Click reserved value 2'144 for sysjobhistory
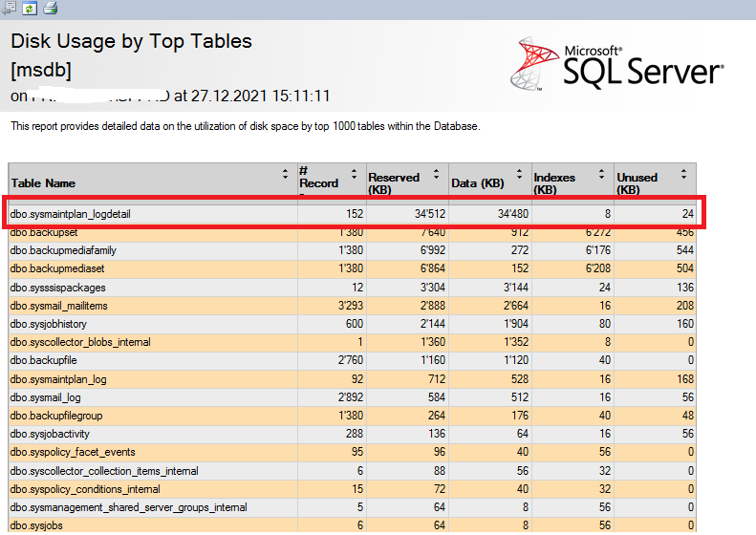756x535 pixels. pyautogui.click(x=433, y=324)
